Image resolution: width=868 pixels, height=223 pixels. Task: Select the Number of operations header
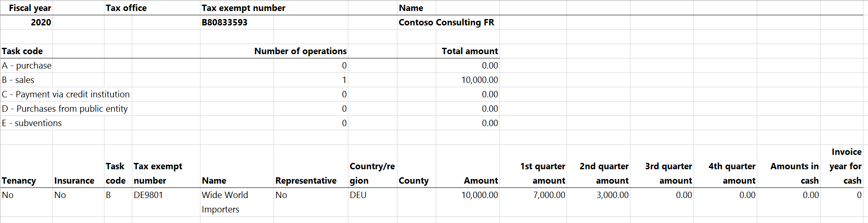pos(300,51)
